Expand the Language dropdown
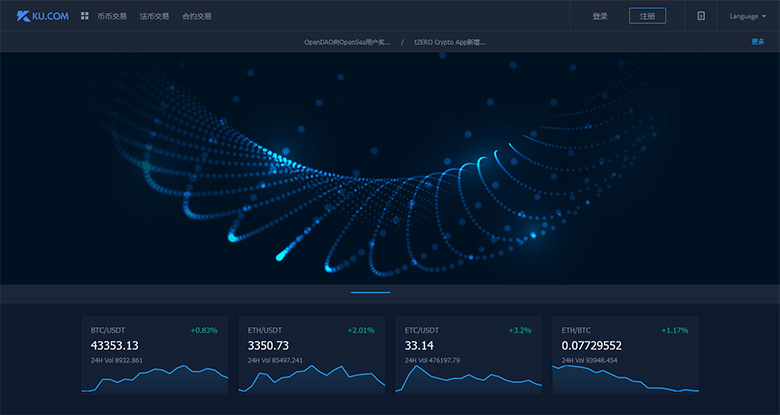 [747, 16]
